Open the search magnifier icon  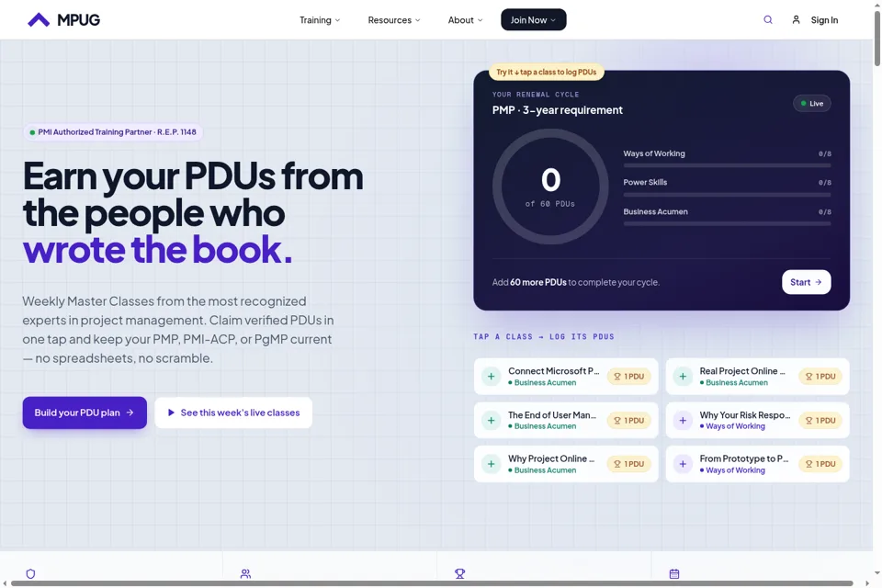click(768, 19)
